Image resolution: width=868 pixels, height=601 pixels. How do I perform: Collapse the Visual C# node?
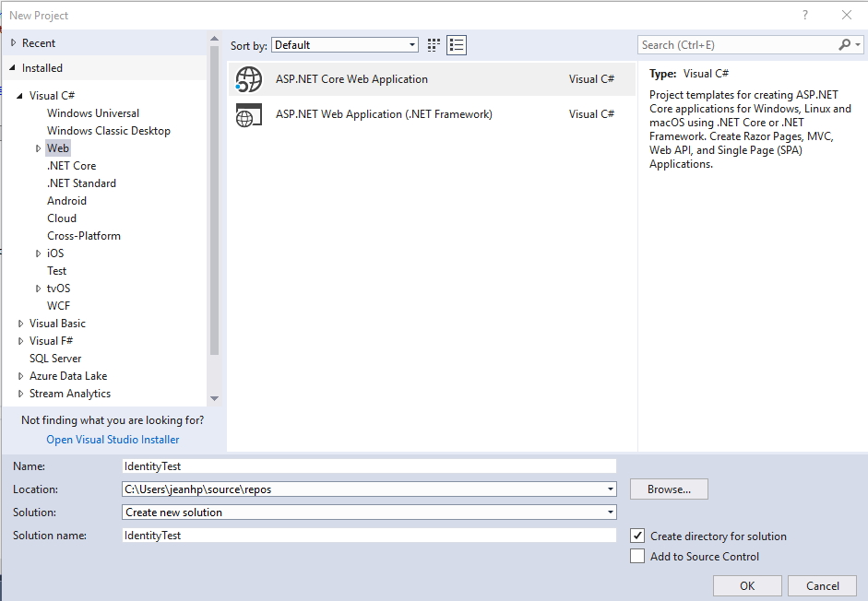(x=20, y=96)
